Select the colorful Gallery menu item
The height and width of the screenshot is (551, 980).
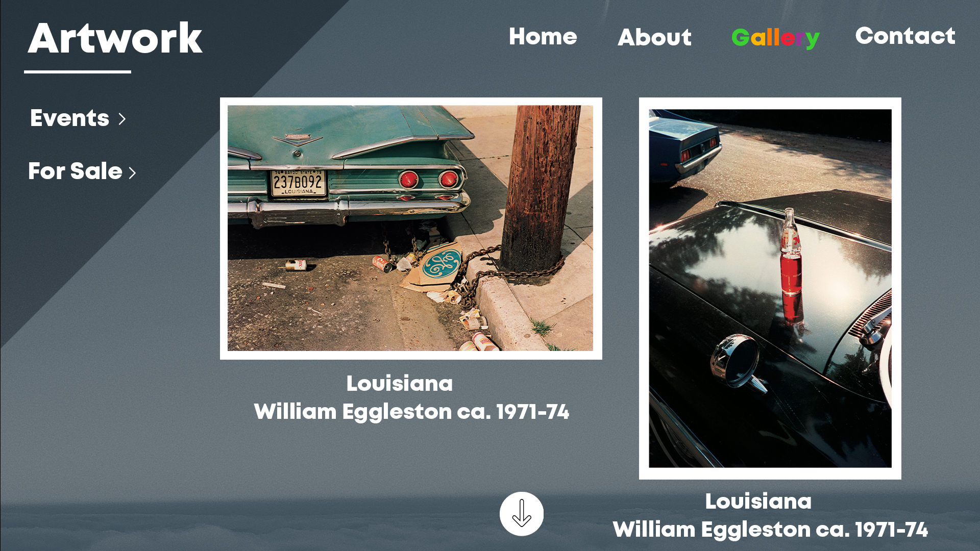coord(775,38)
